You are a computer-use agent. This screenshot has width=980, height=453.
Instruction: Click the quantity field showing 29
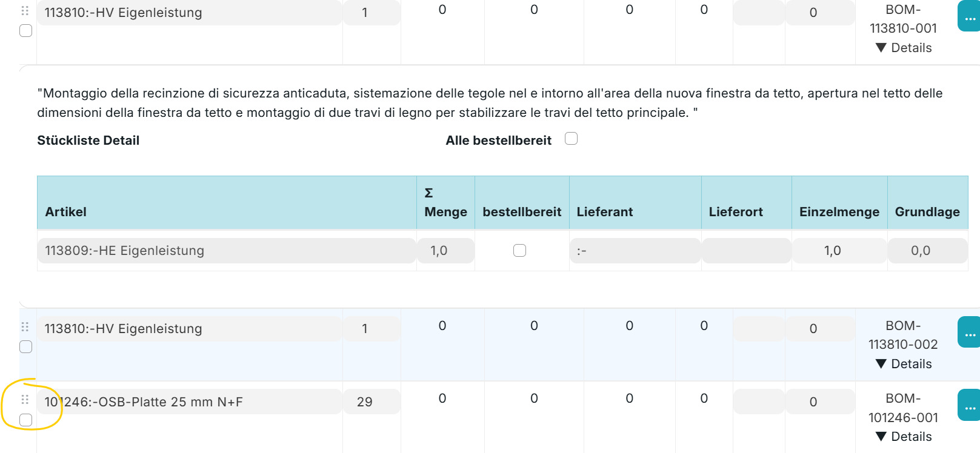click(x=371, y=402)
